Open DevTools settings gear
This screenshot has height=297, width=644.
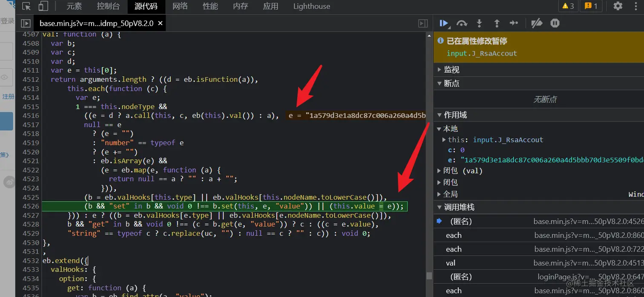[618, 6]
